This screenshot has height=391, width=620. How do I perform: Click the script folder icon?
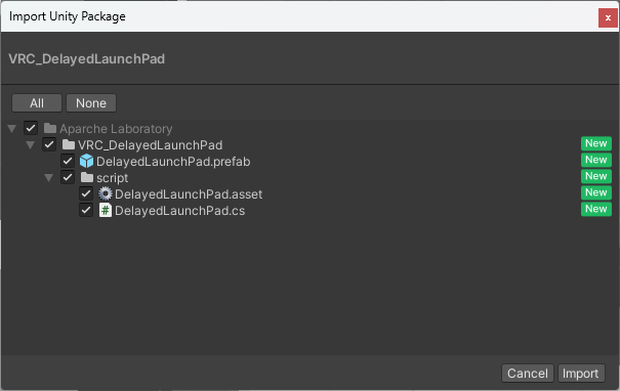pyautogui.click(x=87, y=178)
